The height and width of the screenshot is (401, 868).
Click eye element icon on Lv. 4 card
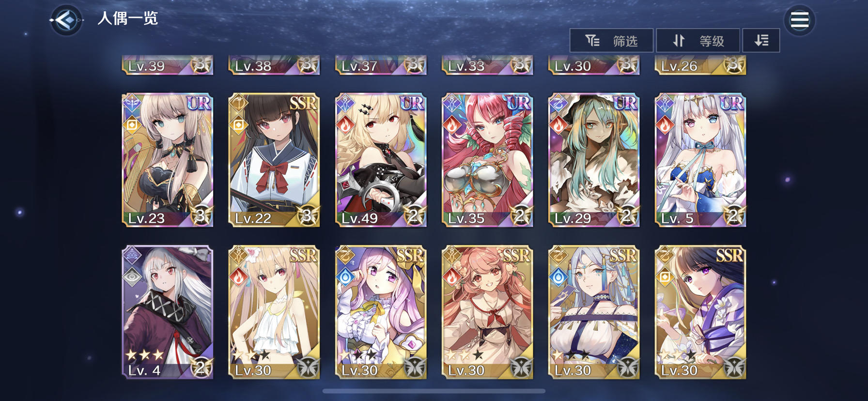(132, 277)
